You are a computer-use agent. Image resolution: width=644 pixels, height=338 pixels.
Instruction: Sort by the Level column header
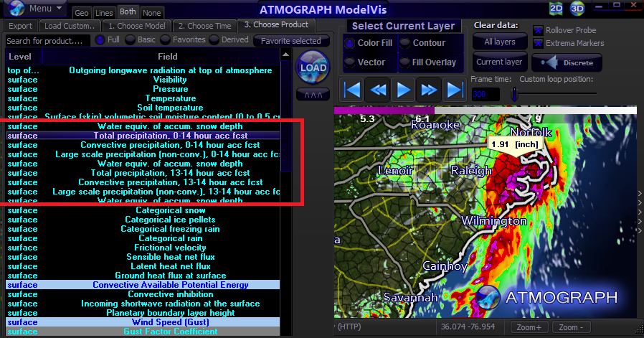tap(24, 57)
